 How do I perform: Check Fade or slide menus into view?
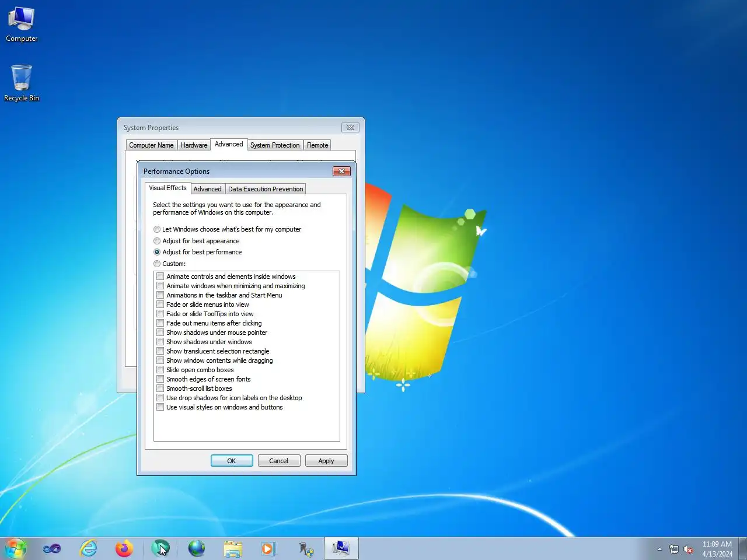(x=160, y=304)
